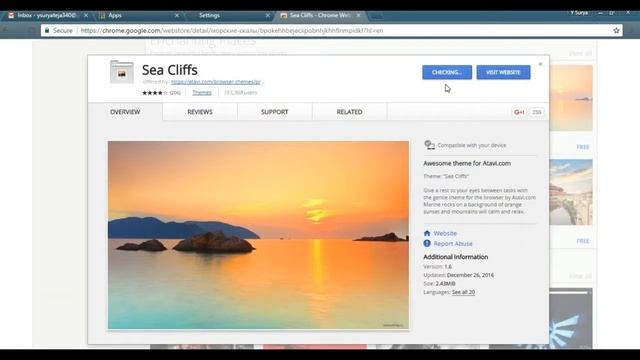
Task: Click 'Awesome theme for Atavi.com' heading
Action: [467, 163]
